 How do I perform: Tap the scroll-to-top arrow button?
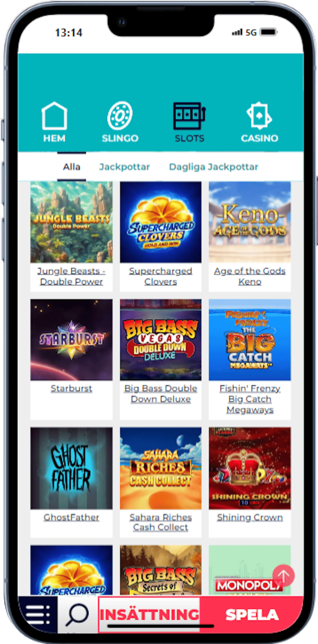point(283,576)
